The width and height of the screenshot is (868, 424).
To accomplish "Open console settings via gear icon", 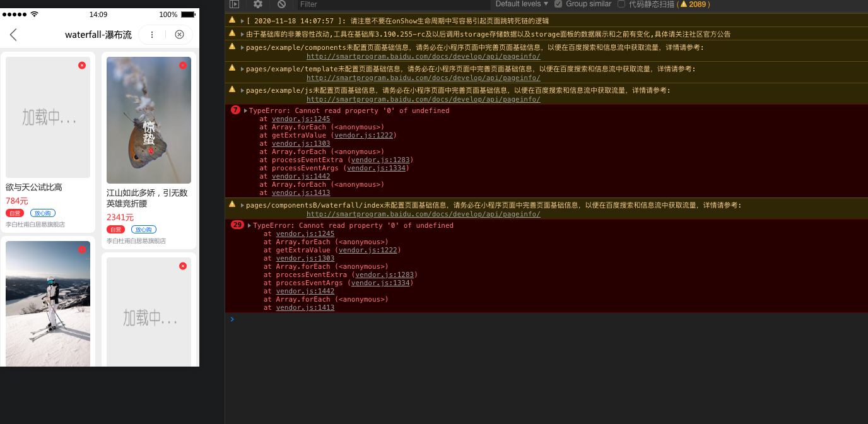I will 258,4.
